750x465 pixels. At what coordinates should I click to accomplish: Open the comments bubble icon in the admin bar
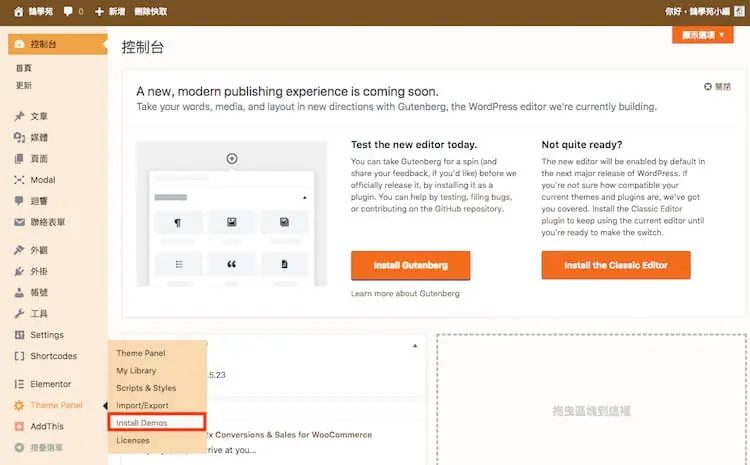pos(68,11)
